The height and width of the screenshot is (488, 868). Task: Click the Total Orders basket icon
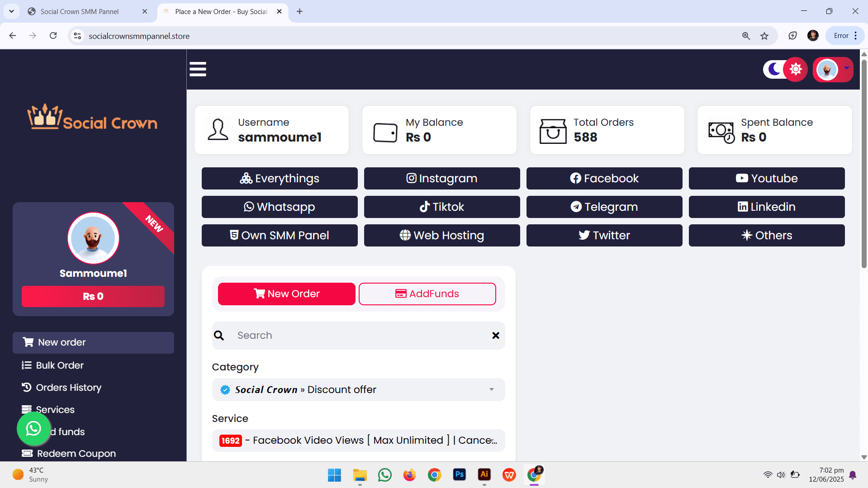[553, 131]
